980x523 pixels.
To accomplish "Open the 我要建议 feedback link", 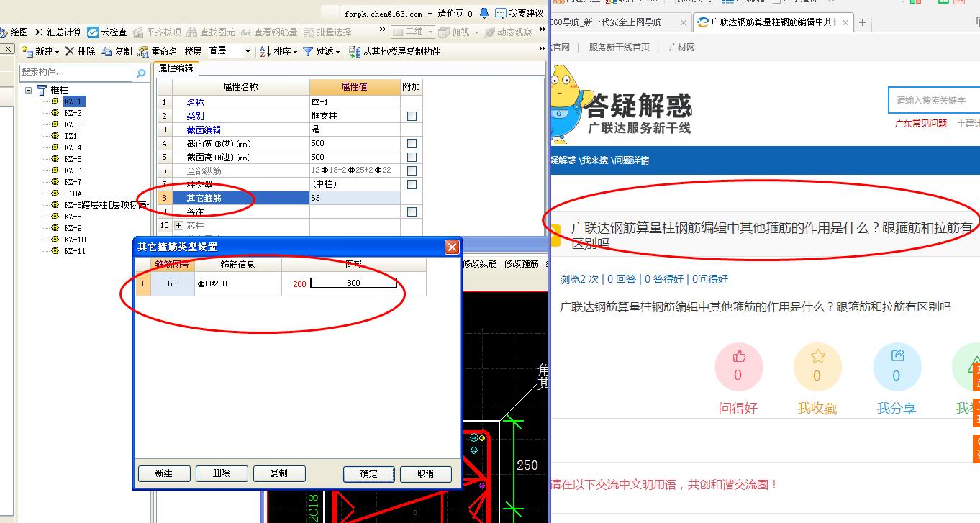I will click(520, 14).
